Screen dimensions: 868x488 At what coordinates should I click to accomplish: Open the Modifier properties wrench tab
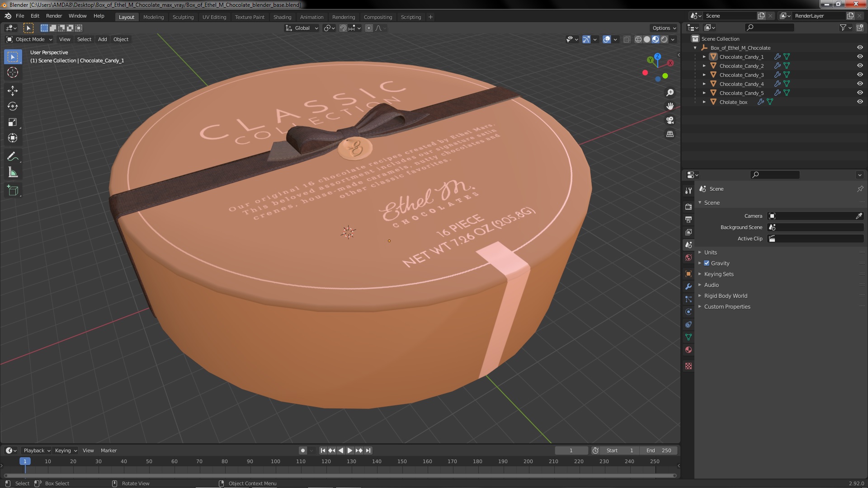coord(689,286)
